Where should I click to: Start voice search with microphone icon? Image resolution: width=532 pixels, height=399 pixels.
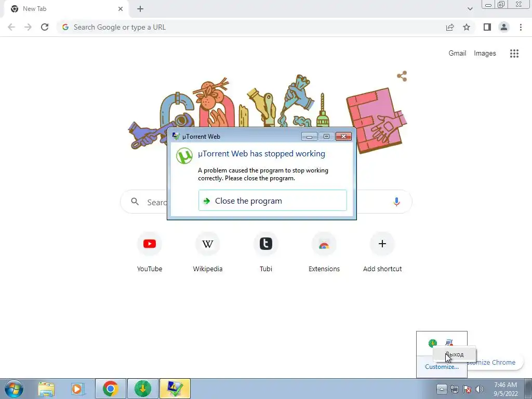(x=396, y=202)
